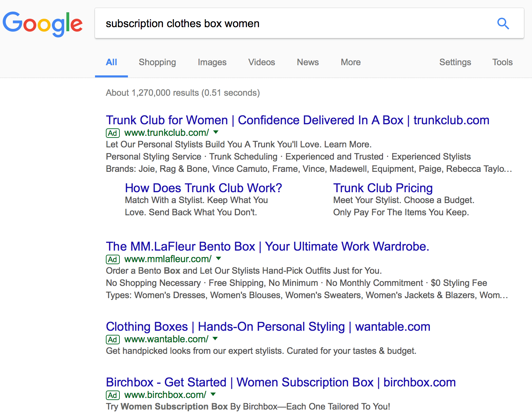532x417 pixels.
Task: Click the About 1,270,000 results text
Action: click(x=183, y=93)
